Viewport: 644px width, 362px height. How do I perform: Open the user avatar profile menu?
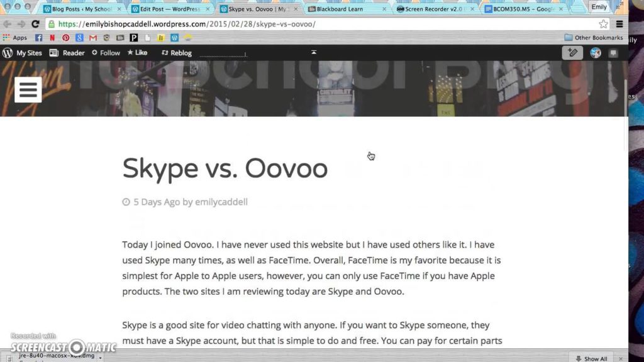click(x=596, y=53)
